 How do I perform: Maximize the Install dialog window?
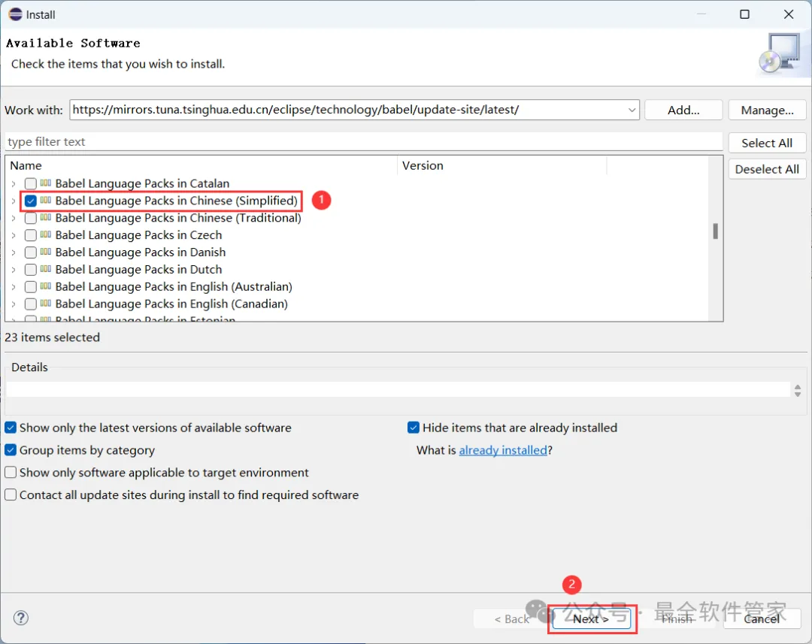tap(744, 14)
